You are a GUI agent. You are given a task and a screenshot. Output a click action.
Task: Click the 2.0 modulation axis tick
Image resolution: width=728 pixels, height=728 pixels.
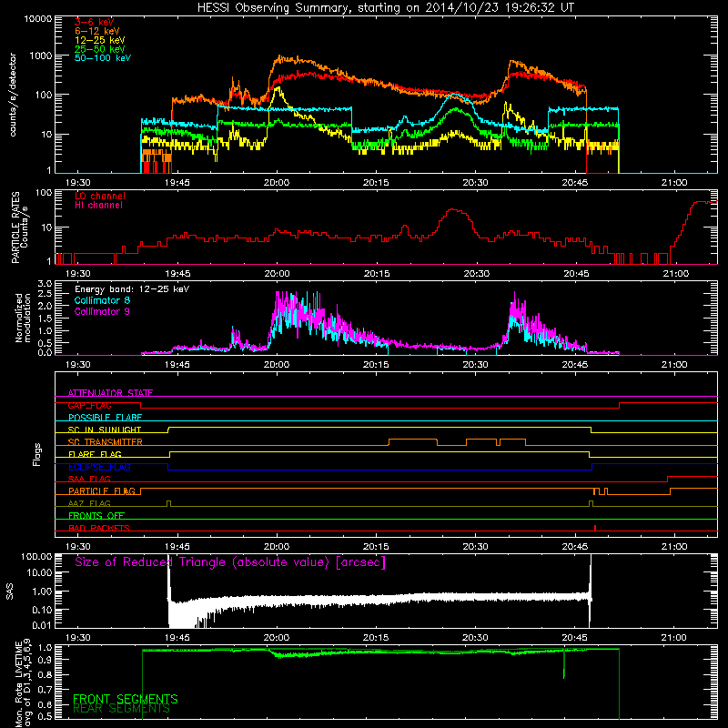click(x=45, y=307)
